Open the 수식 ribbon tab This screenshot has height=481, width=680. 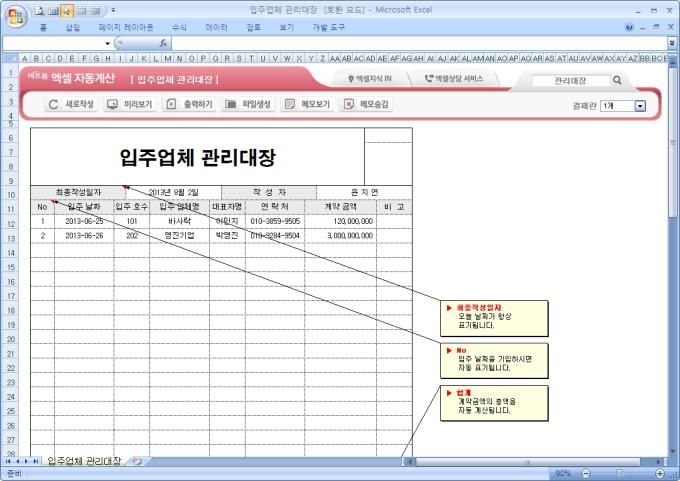tap(179, 28)
